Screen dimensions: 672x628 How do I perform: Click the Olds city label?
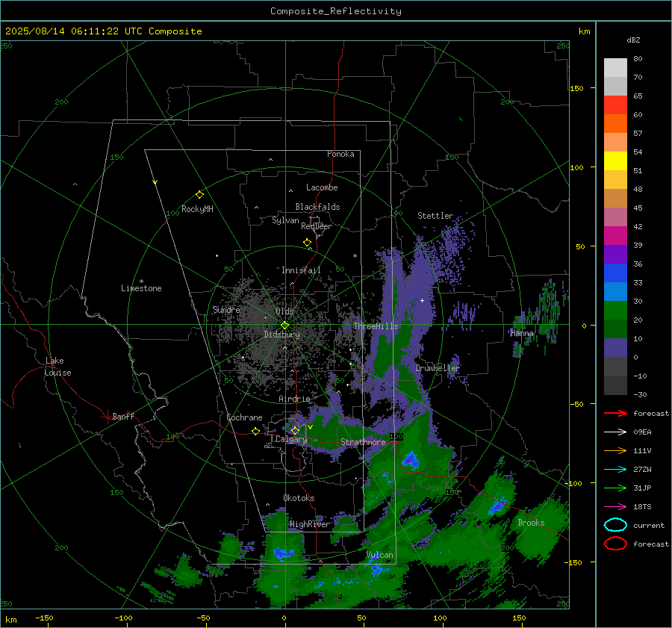click(284, 311)
